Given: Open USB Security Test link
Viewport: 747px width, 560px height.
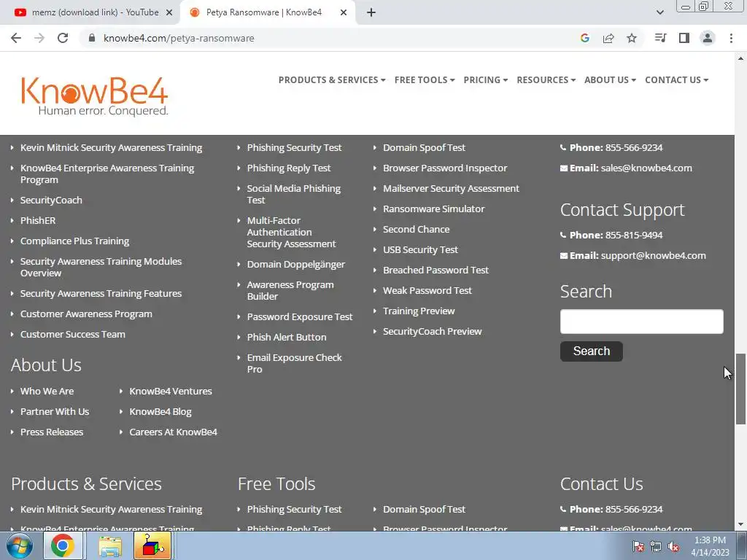Looking at the screenshot, I should [420, 250].
